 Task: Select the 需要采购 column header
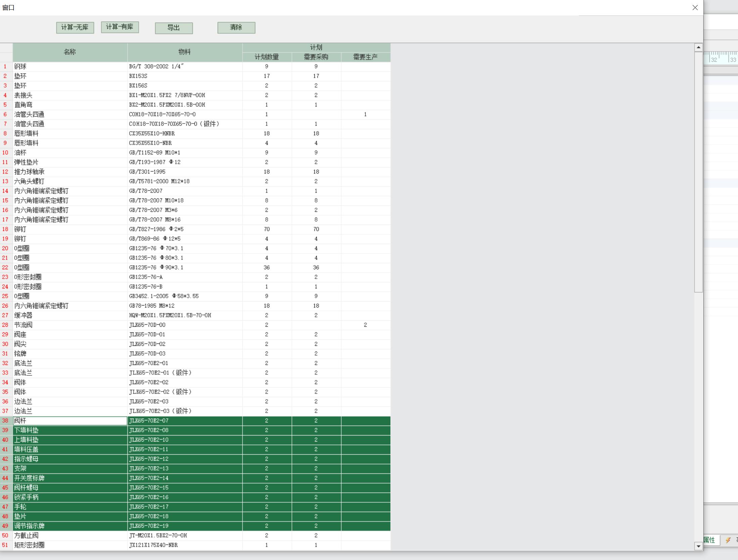(x=316, y=57)
